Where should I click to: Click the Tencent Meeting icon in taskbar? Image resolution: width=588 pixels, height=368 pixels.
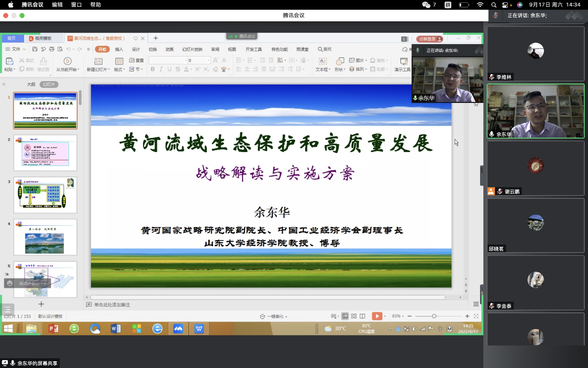click(x=179, y=329)
